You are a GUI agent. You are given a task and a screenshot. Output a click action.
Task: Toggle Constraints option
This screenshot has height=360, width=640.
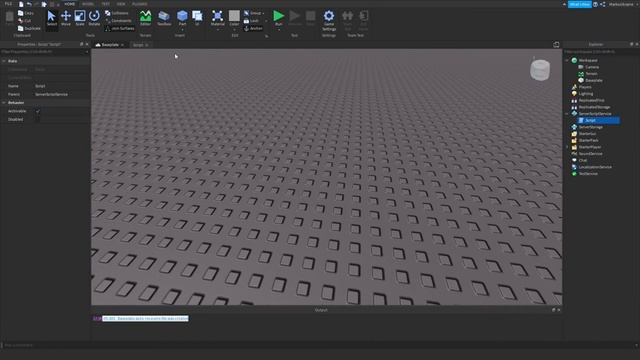[118, 20]
